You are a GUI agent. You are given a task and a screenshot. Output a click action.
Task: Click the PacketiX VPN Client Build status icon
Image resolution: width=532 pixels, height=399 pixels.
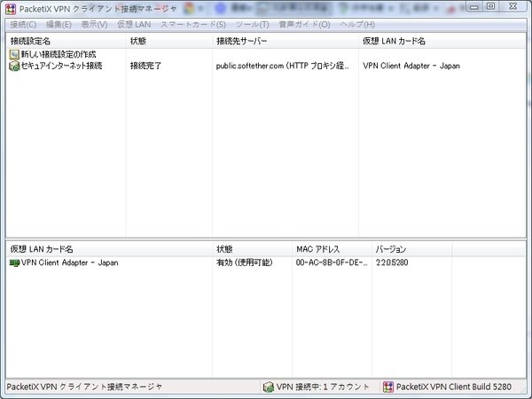tap(388, 387)
